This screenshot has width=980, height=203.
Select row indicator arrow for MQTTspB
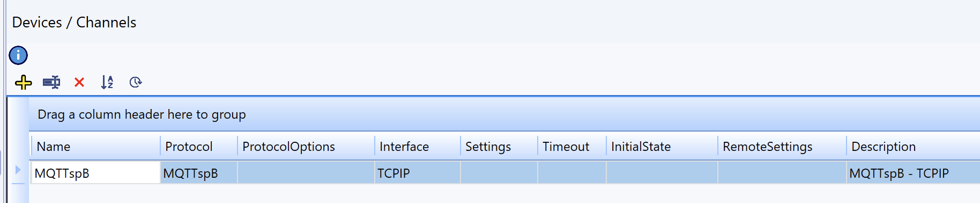[x=18, y=170]
